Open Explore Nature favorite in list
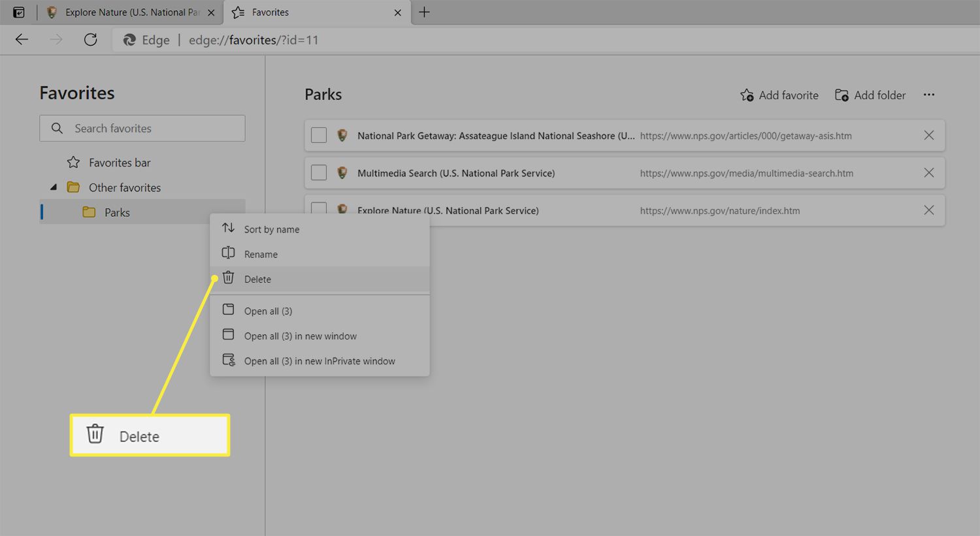 click(448, 210)
